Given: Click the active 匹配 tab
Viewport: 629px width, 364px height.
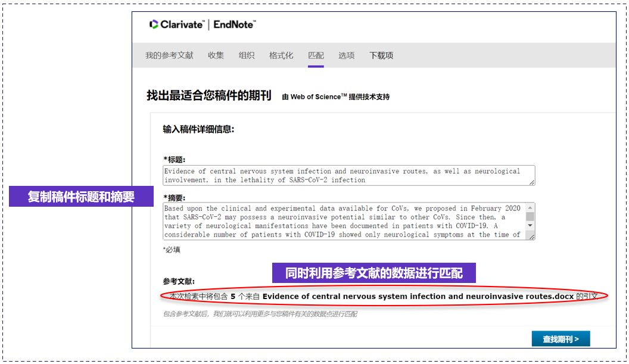Looking at the screenshot, I should (x=316, y=55).
